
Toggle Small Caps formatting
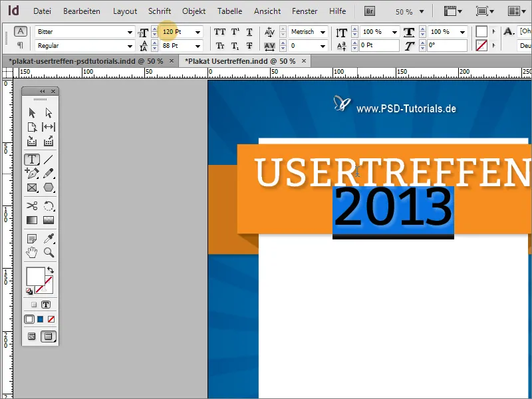pos(220,45)
